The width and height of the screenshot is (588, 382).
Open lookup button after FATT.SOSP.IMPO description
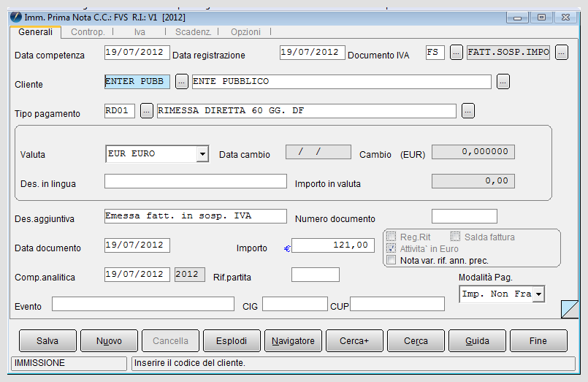[562, 53]
